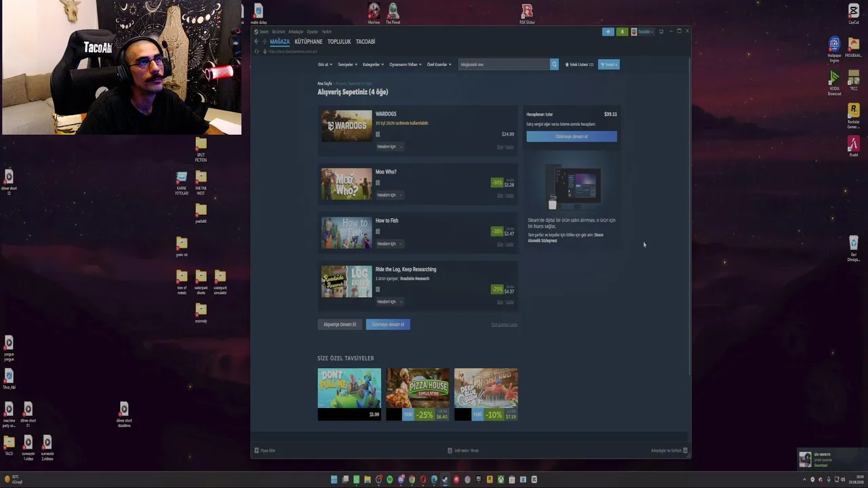Open the Recycle Bin on the desktop
868x488 pixels.
[x=854, y=248]
